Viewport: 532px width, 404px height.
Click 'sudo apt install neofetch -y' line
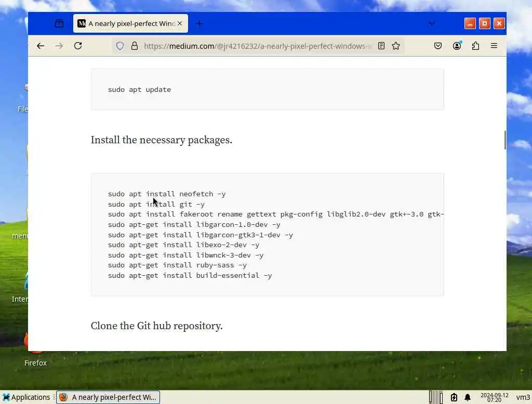click(x=167, y=194)
